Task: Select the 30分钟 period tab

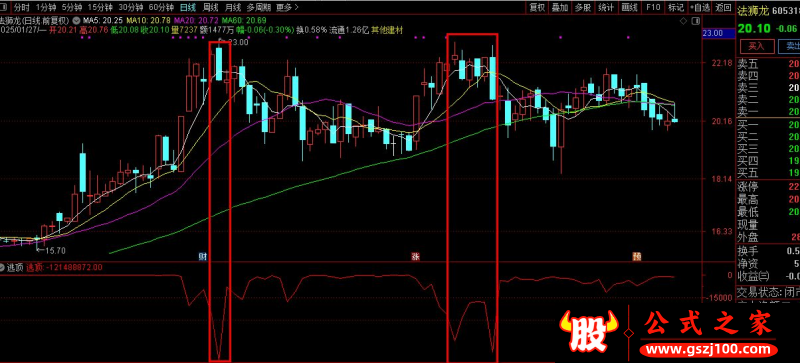Action: (130, 7)
